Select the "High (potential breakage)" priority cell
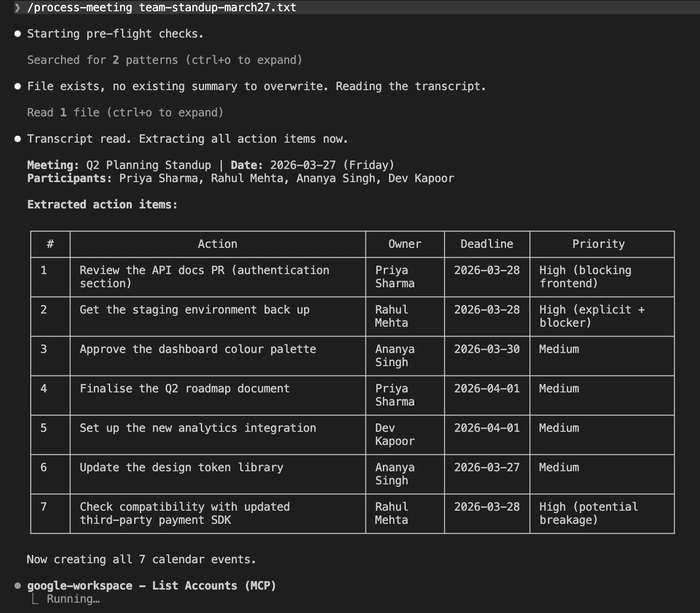Screen dimensions: 700x613 (x=588, y=513)
